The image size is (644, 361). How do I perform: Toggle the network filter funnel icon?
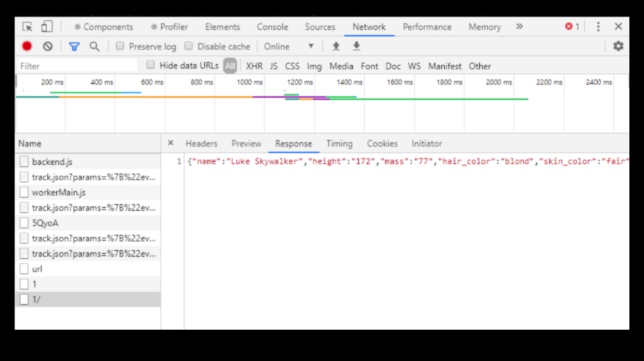[x=74, y=46]
